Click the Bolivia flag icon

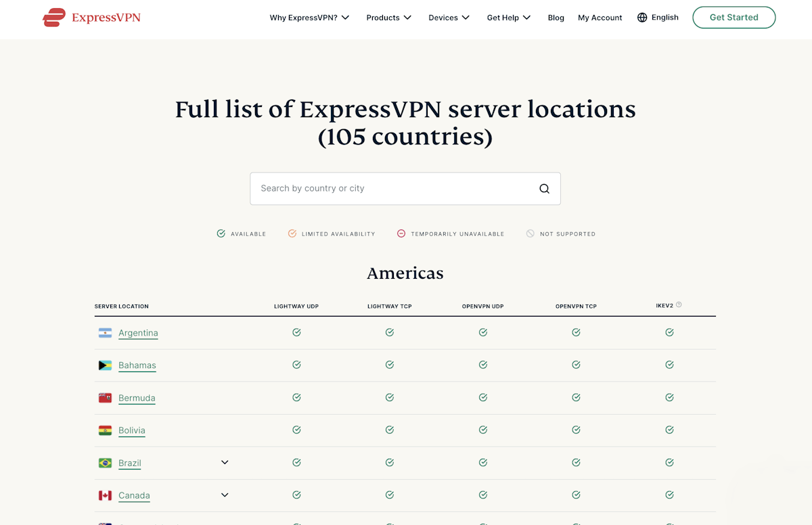click(105, 430)
